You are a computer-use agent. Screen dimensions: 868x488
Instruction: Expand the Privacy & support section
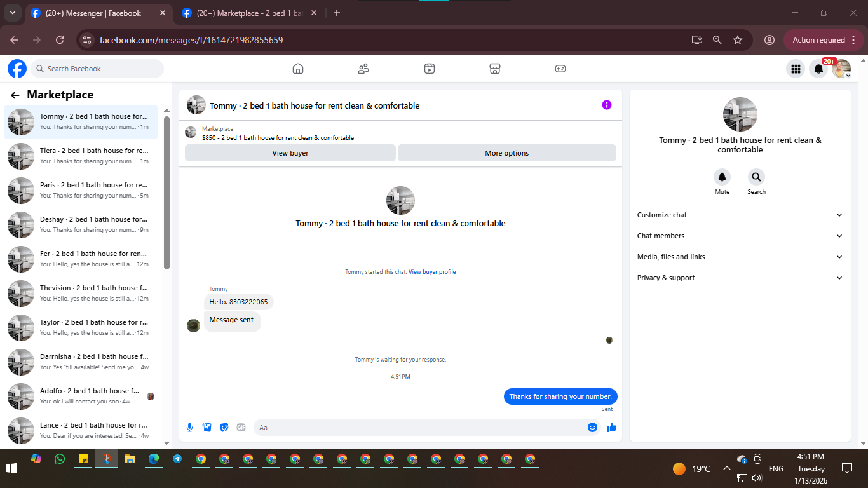click(x=740, y=278)
